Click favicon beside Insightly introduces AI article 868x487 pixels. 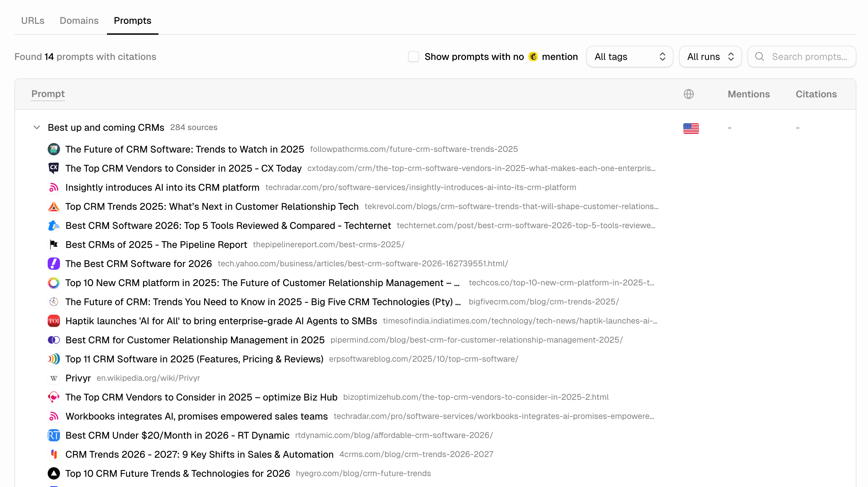coord(54,187)
